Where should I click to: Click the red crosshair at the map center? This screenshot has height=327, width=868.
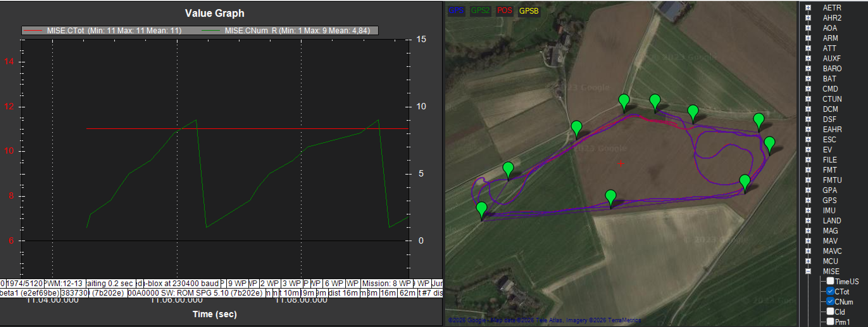pyautogui.click(x=621, y=164)
